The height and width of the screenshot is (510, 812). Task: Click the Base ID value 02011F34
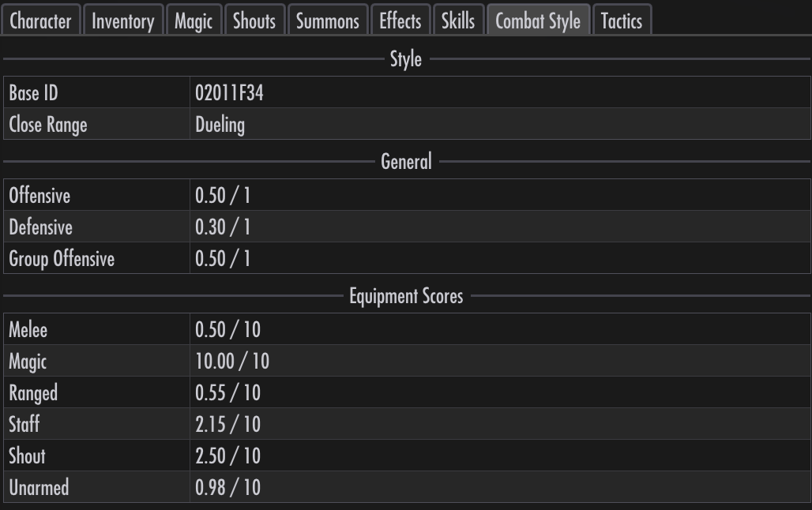tap(229, 92)
